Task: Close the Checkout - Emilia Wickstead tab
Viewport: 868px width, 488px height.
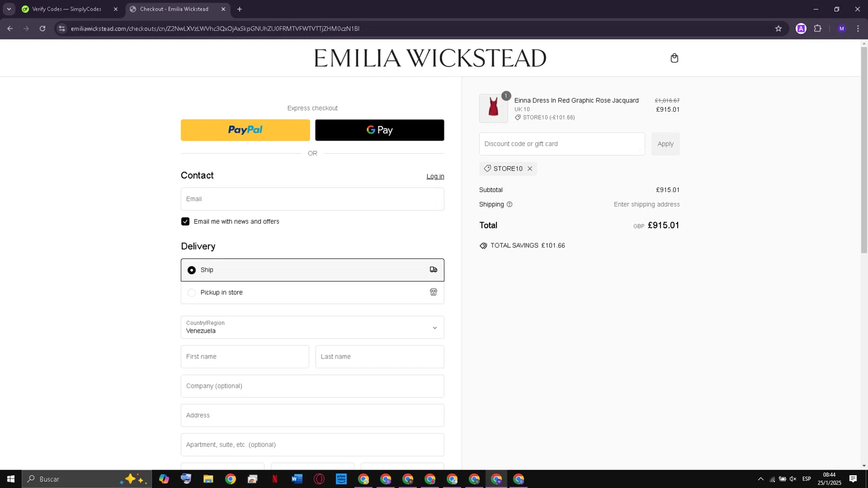Action: [x=223, y=9]
